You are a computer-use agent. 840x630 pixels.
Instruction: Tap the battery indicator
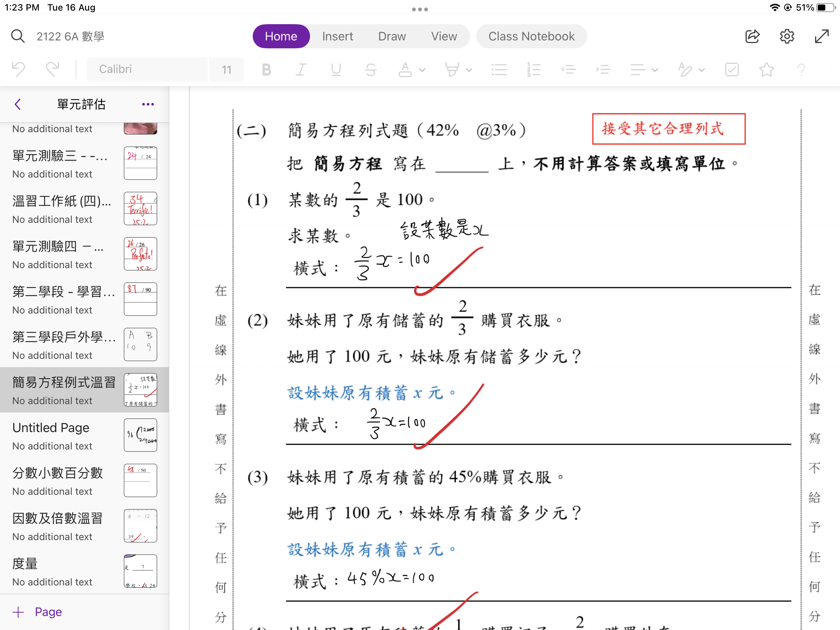coord(826,8)
